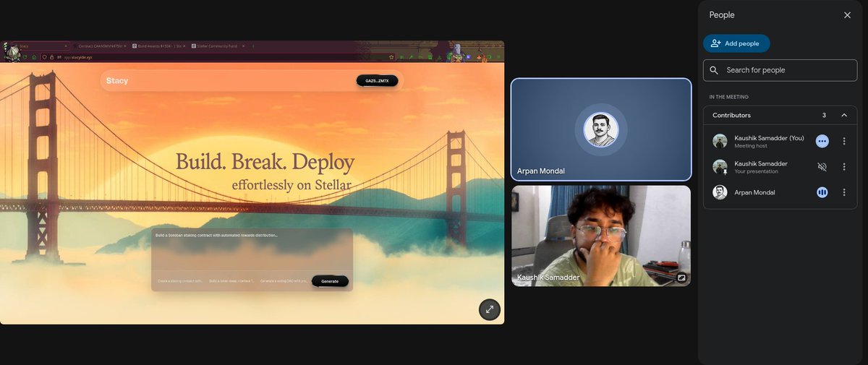Click the Stacy logo text in navbar

tap(116, 81)
